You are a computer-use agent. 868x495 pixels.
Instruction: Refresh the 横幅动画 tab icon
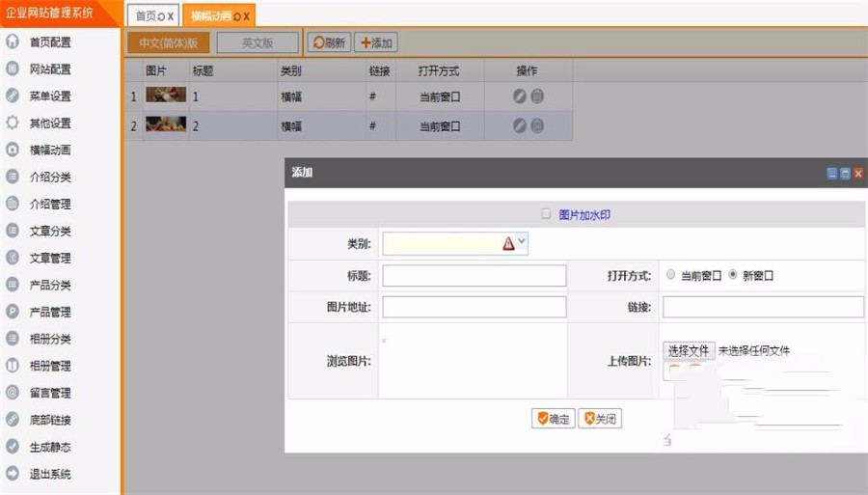click(x=237, y=16)
